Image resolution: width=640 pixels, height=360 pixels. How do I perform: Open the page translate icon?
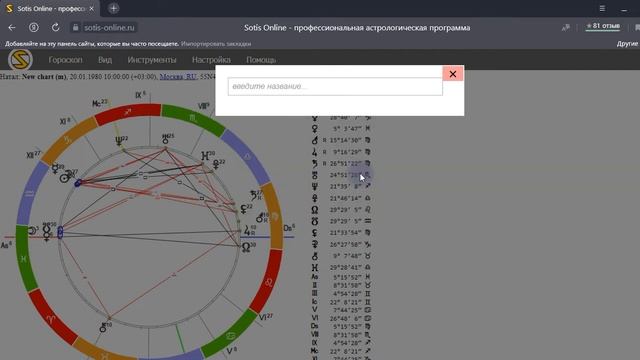565,27
